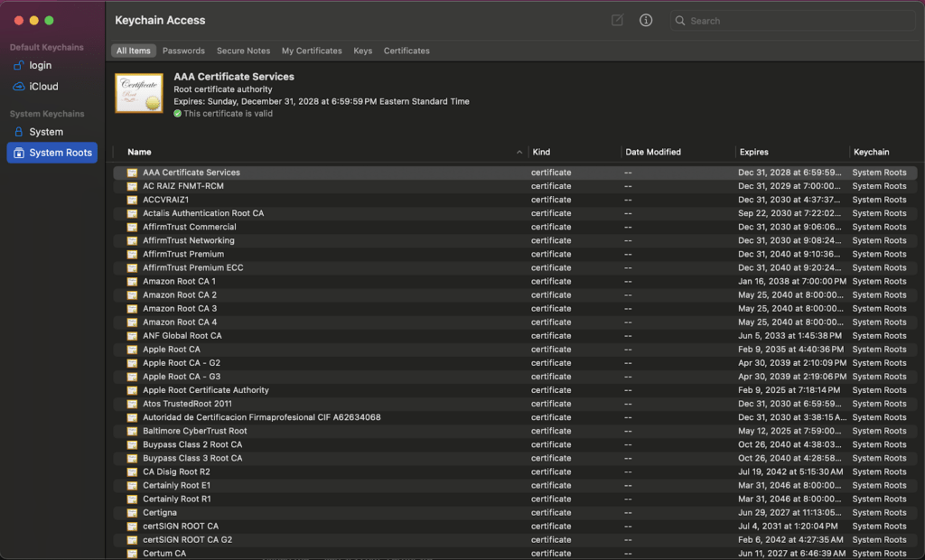Select the System Roots keychain
925x560 pixels.
click(x=60, y=153)
